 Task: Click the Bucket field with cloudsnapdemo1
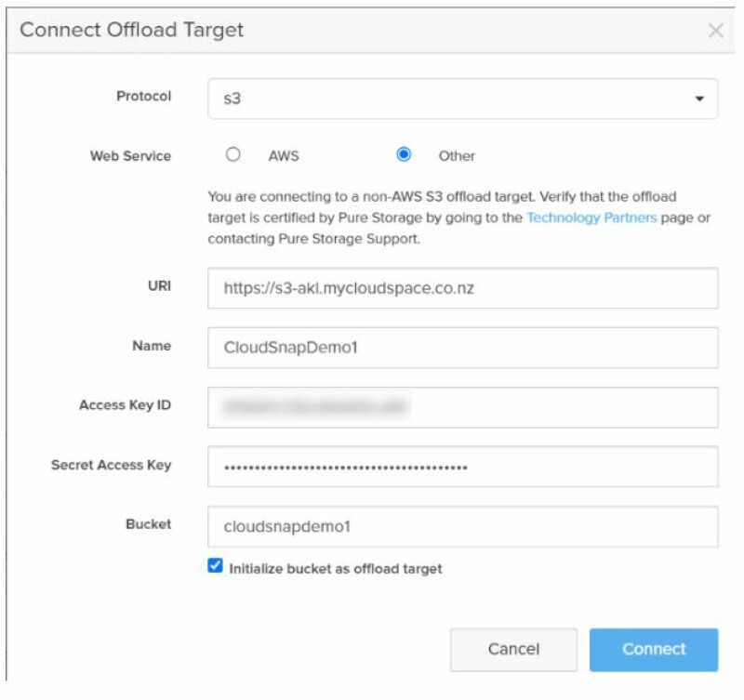click(462, 527)
